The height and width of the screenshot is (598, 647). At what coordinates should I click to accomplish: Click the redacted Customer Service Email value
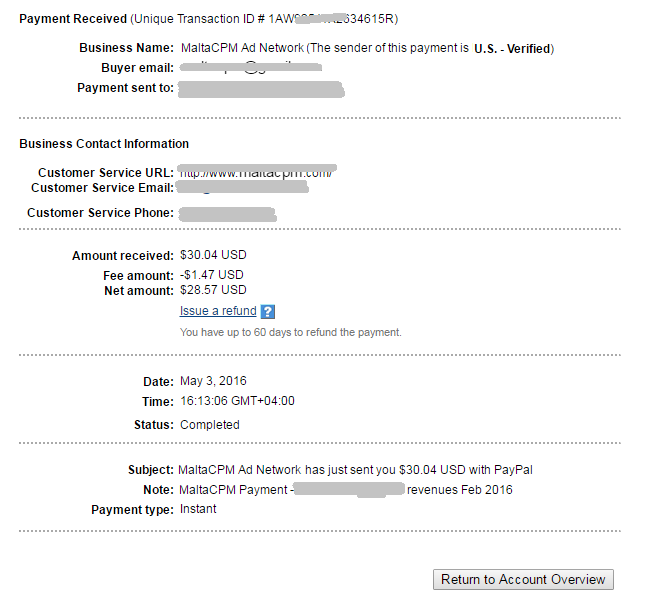(x=242, y=187)
